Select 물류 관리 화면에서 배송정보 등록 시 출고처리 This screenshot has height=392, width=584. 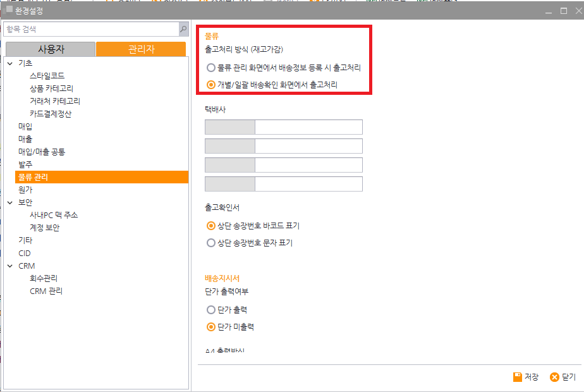[211, 67]
